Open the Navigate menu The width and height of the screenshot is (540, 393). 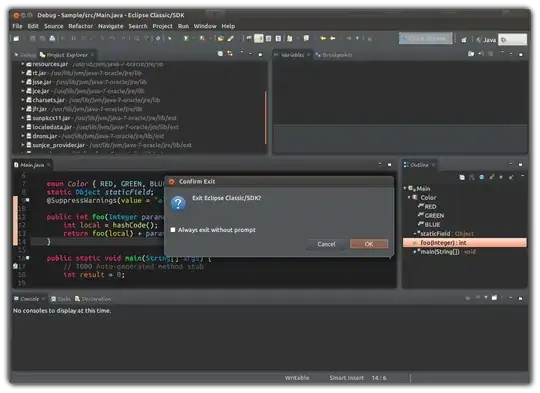pos(111,26)
